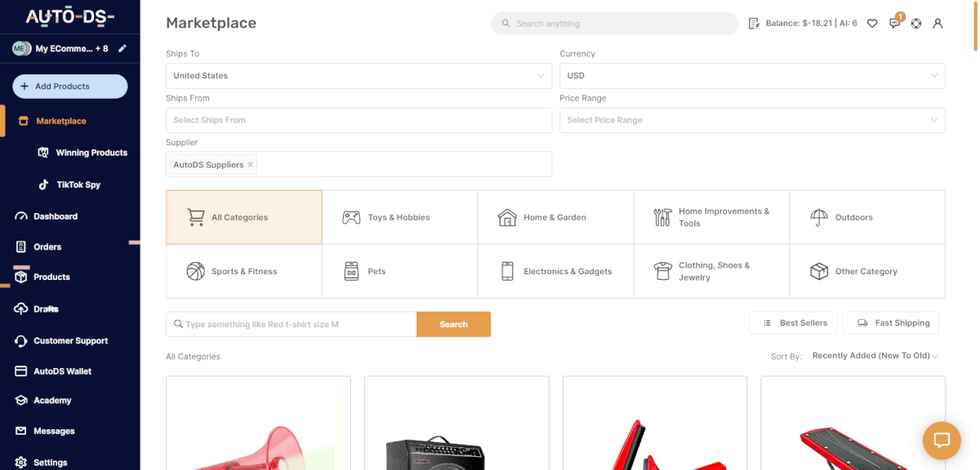The width and height of the screenshot is (980, 470).
Task: Open the wishlist heart icon
Action: click(x=872, y=24)
